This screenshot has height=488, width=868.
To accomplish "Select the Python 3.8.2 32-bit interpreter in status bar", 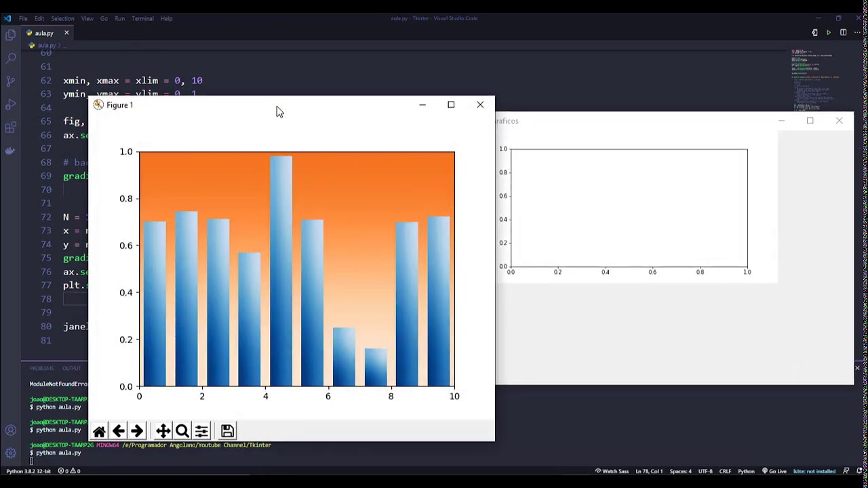I will tap(28, 471).
